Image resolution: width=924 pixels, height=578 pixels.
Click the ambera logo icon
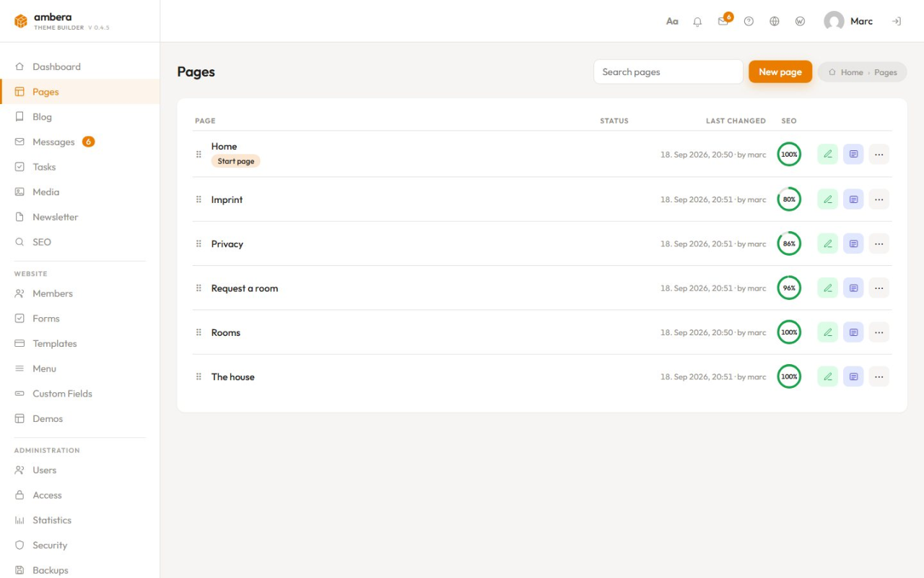pos(21,22)
